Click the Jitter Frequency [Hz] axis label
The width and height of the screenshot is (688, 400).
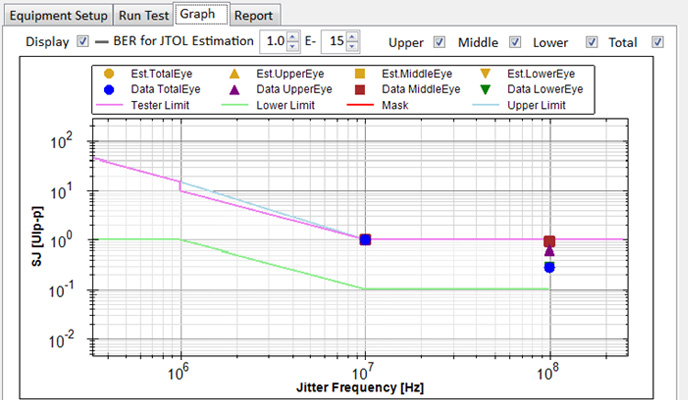point(360,388)
